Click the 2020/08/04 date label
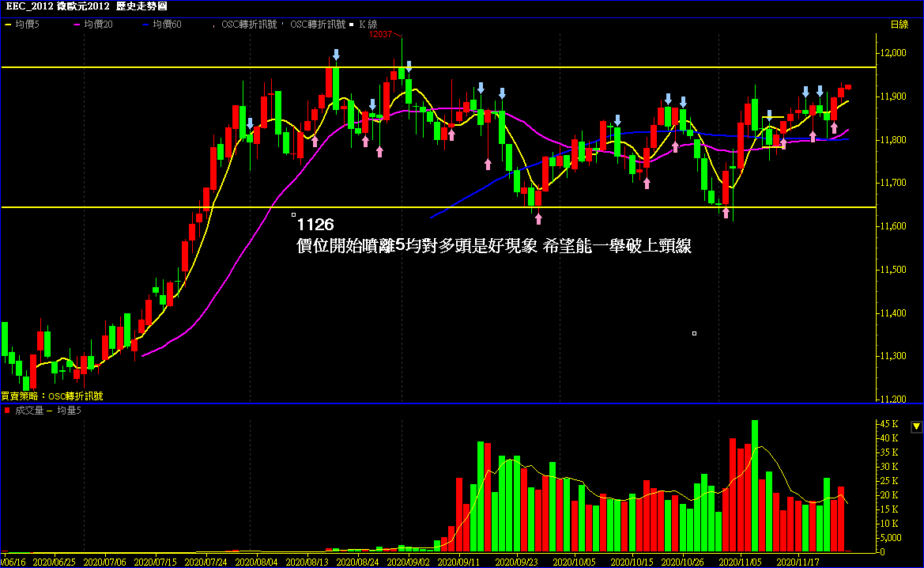The image size is (924, 568). [256, 562]
